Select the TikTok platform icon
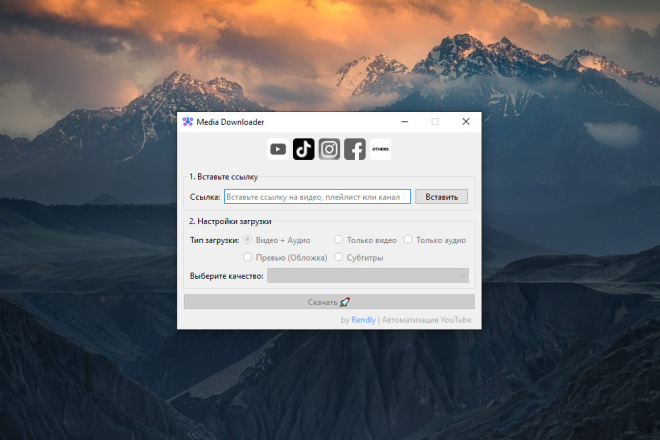 click(303, 149)
